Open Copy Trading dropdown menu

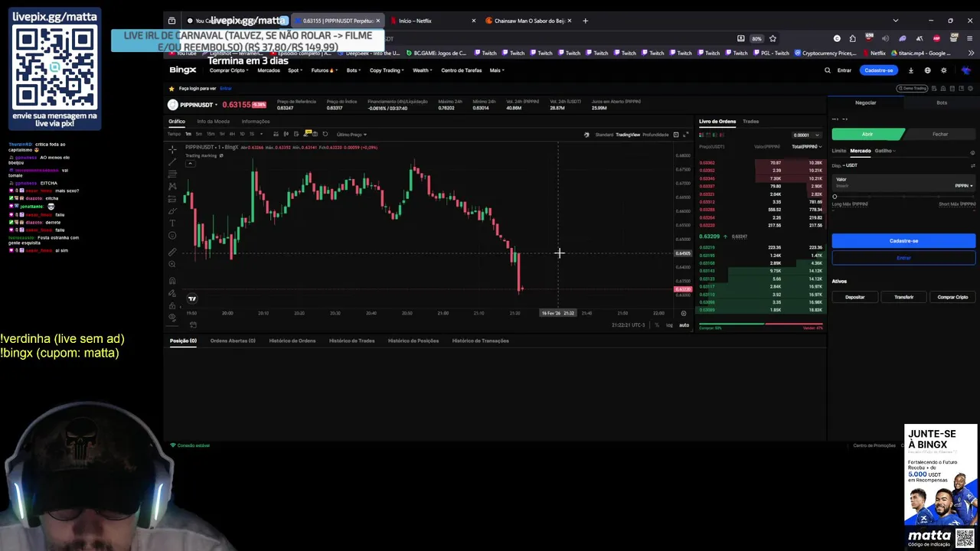(x=387, y=70)
